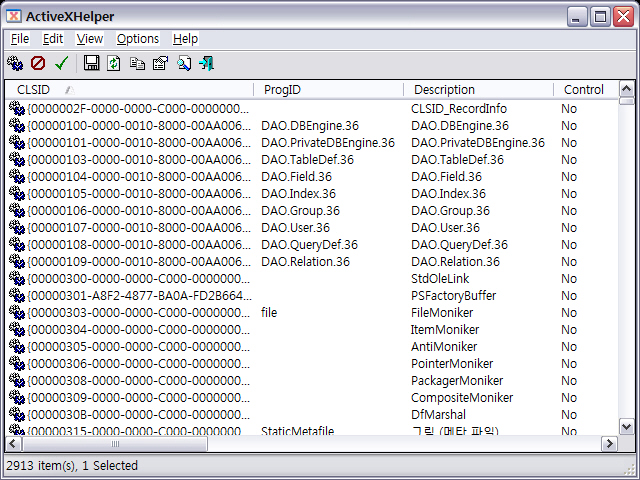Minimize the ActiveXHelper window
This screenshot has width=640, height=480.
576,17
